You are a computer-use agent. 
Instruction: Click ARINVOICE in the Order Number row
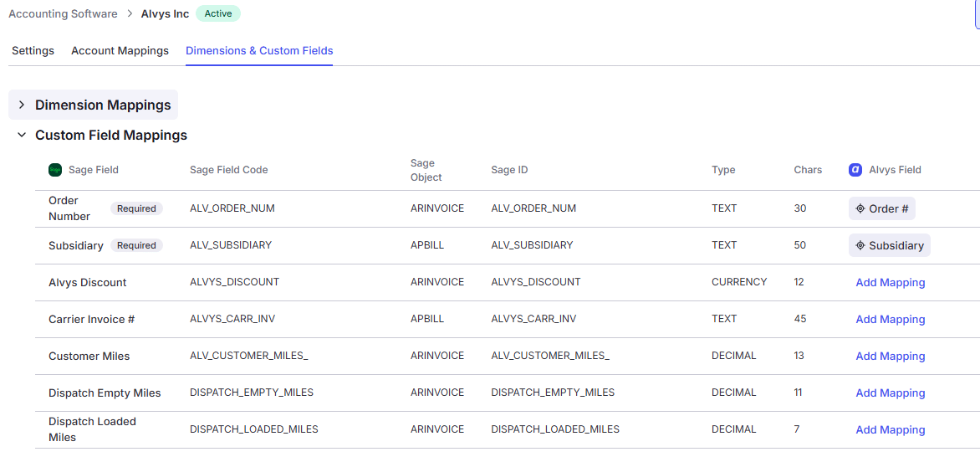[437, 208]
